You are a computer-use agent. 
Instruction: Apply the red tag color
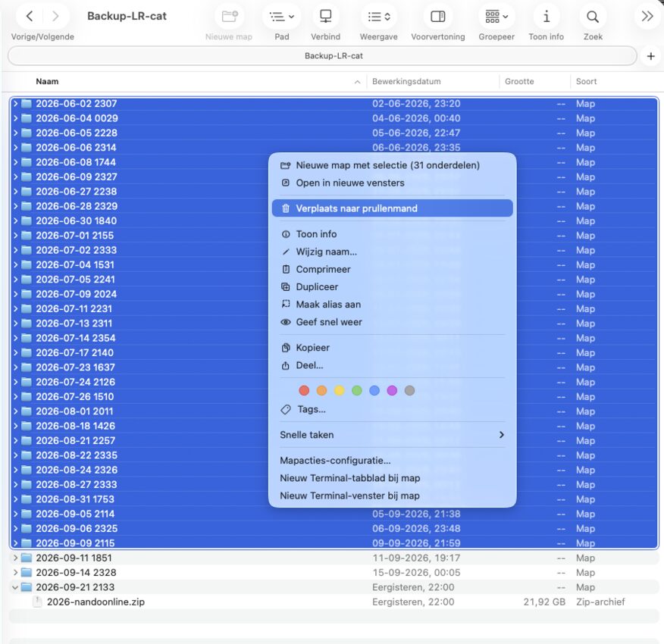click(304, 390)
